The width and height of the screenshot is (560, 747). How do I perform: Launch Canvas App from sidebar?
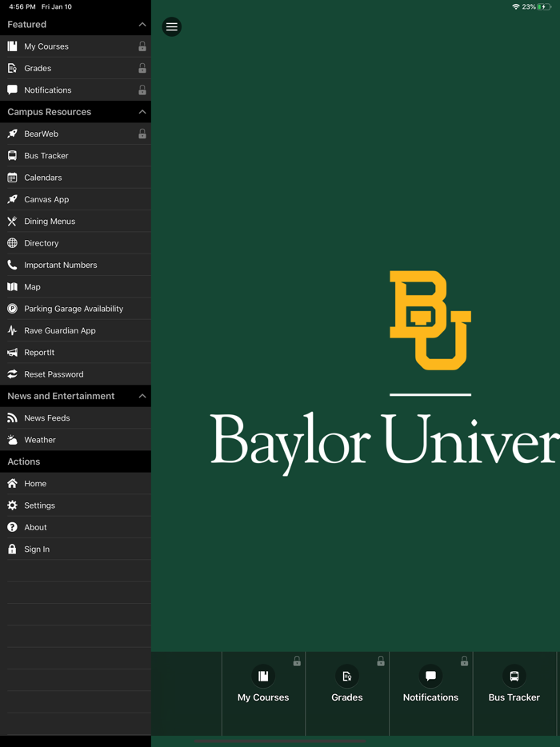pos(75,200)
